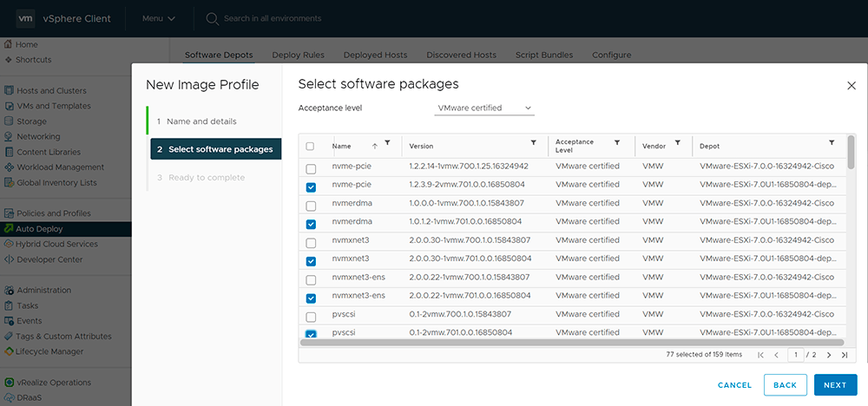Uncheck nvme-pcie 1.2.3.9 package checkbox
Image resolution: width=868 pixels, height=406 pixels.
point(311,187)
